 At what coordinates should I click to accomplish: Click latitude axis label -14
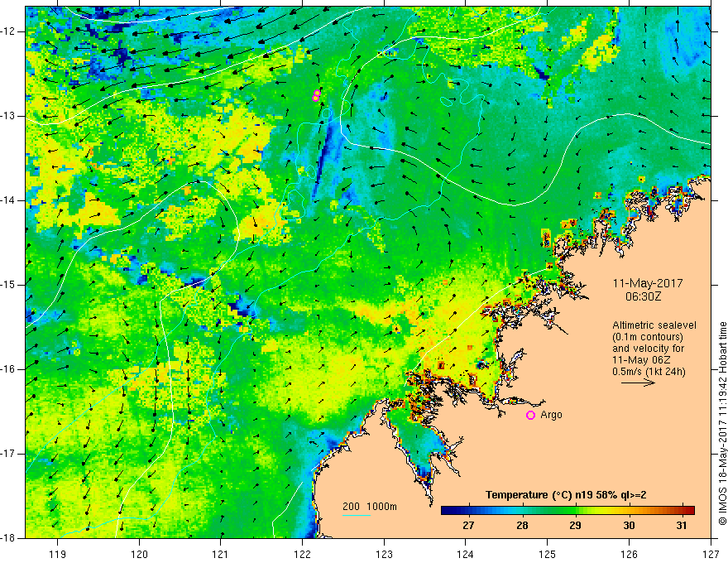tap(9, 200)
